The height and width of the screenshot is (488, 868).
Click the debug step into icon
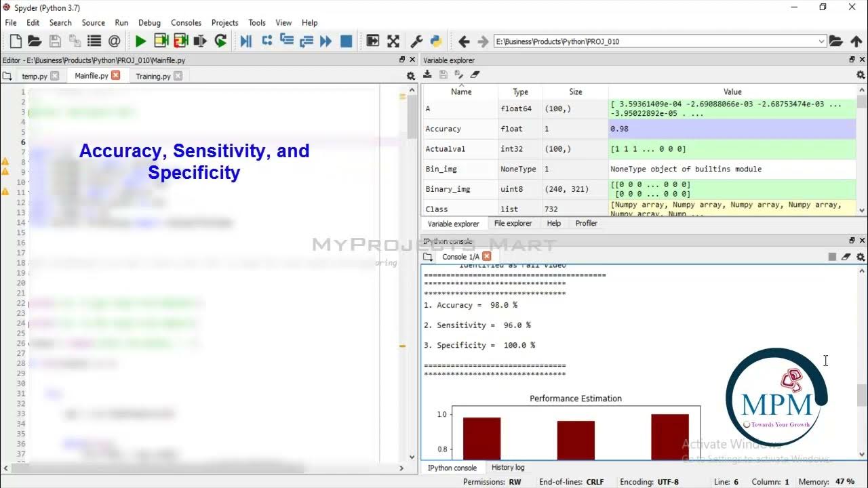pyautogui.click(x=286, y=41)
